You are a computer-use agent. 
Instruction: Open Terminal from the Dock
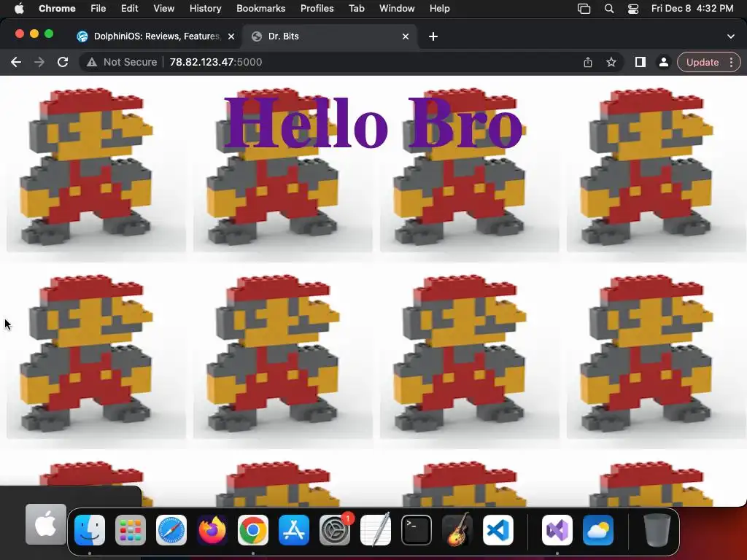click(x=417, y=530)
